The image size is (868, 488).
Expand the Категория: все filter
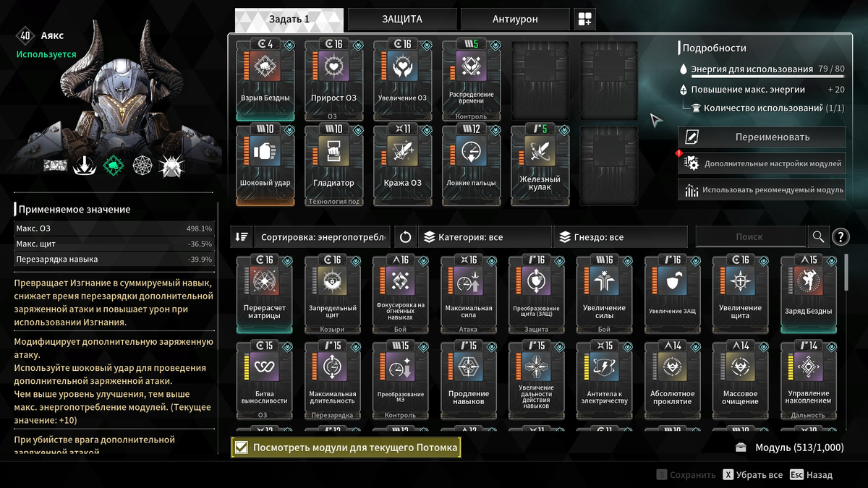click(485, 236)
